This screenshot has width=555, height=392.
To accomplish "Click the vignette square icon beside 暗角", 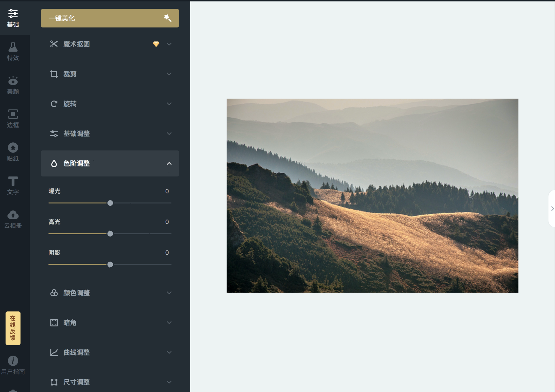I will 54,323.
